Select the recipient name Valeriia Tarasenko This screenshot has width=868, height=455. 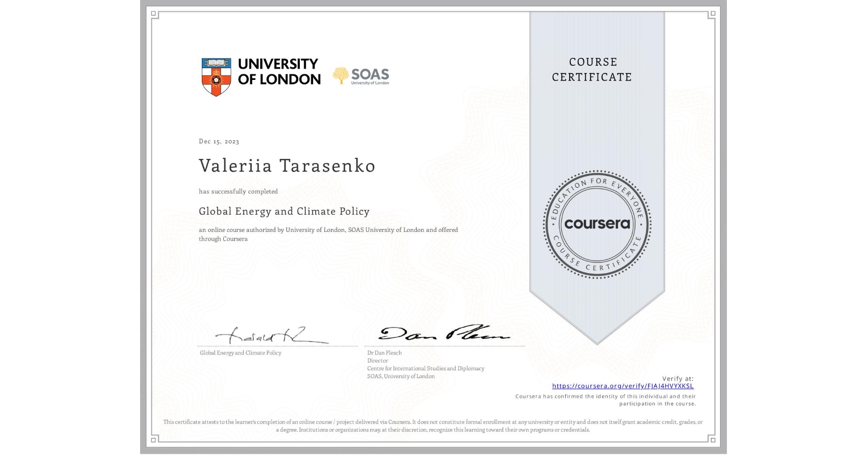[287, 166]
